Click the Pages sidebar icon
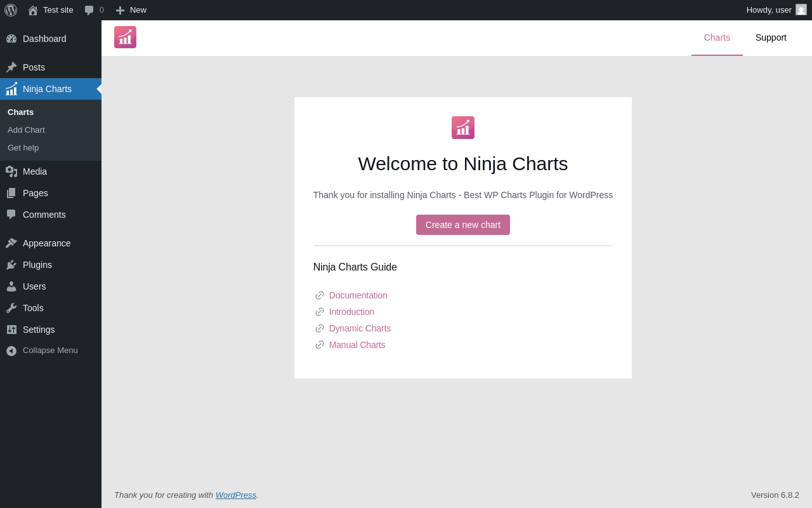 click(11, 193)
